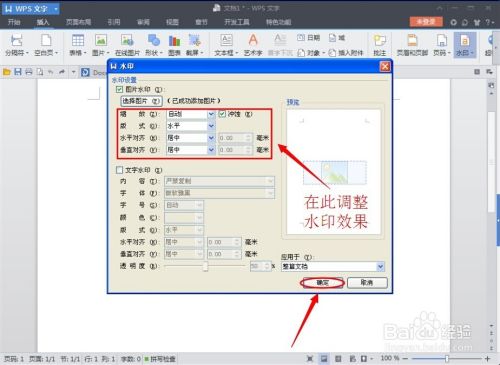The image size is (500, 365).
Task: Click 插入附件 insert attachment
Action: pyautogui.click(x=346, y=53)
